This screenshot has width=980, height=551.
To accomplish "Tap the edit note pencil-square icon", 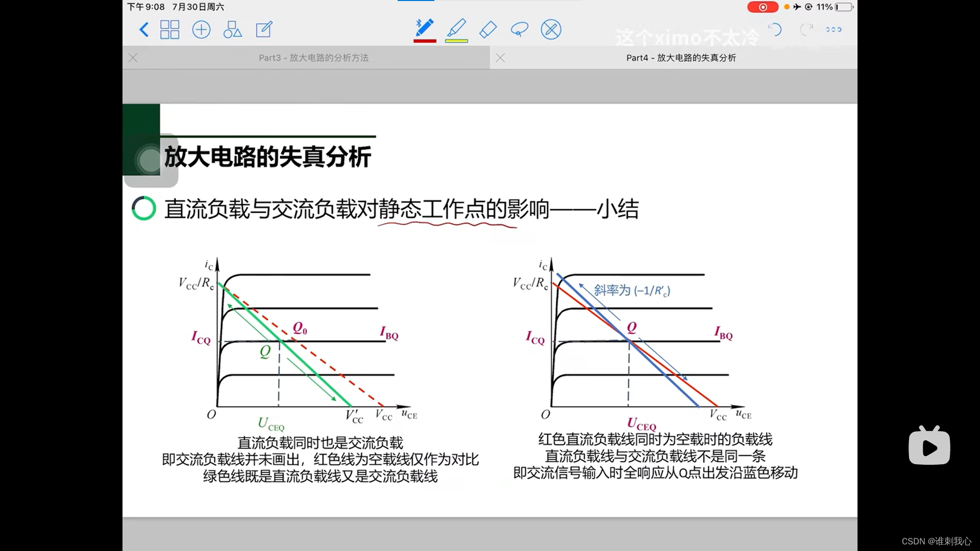I will click(x=264, y=30).
